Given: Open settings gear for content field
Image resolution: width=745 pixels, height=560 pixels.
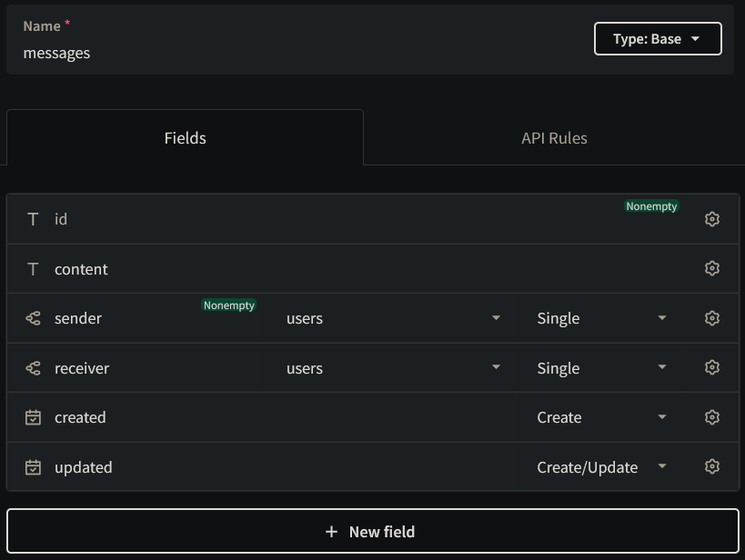Looking at the screenshot, I should (x=712, y=269).
